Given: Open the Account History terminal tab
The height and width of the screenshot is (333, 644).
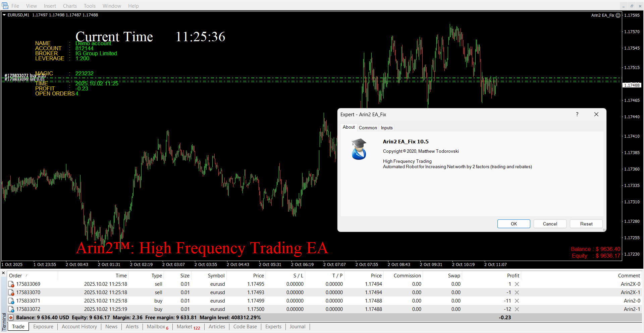Looking at the screenshot, I should (79, 327).
